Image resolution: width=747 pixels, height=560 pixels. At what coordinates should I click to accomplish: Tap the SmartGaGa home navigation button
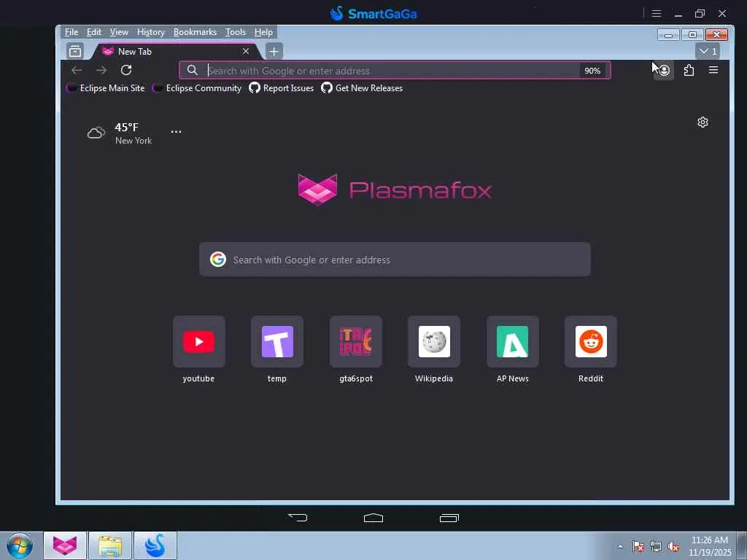click(373, 518)
